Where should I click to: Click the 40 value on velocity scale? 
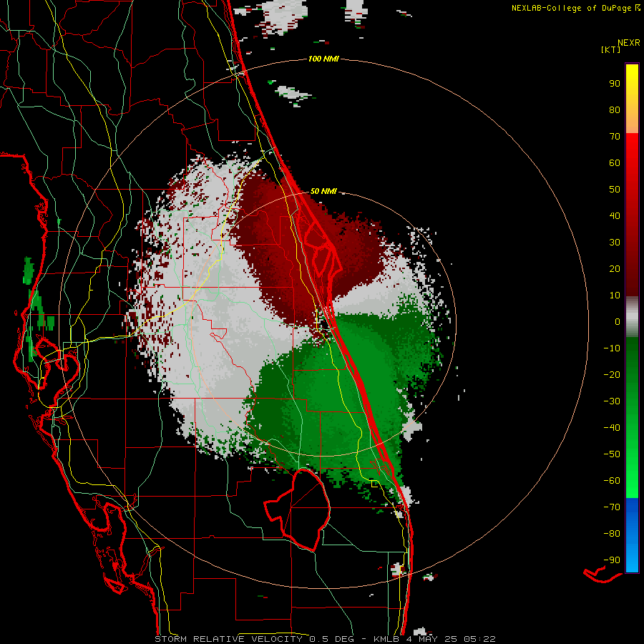click(x=615, y=216)
